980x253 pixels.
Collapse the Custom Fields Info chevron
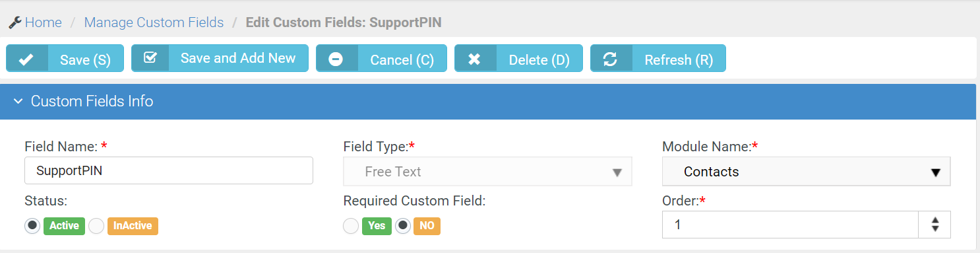tap(18, 102)
